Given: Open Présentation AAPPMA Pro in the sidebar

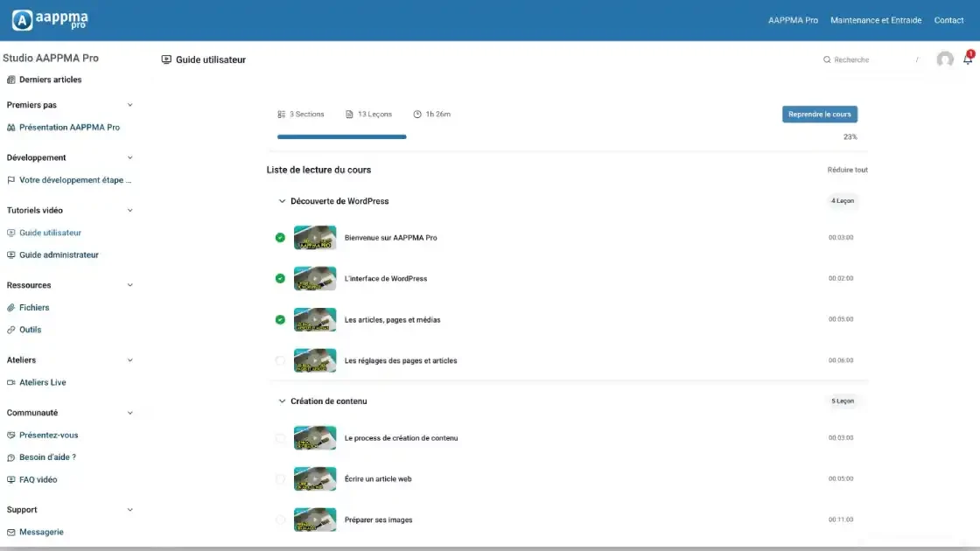Looking at the screenshot, I should (69, 128).
